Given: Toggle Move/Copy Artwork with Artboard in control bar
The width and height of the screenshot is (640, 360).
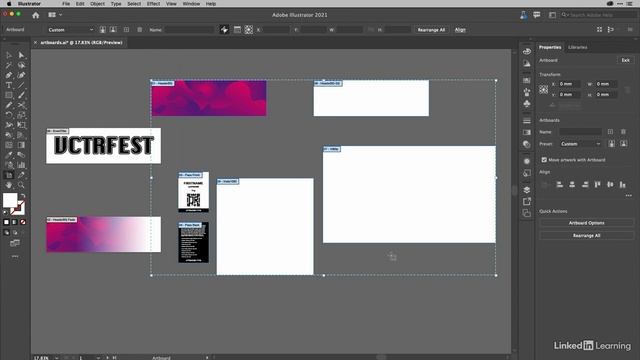Looking at the screenshot, I should [224, 30].
